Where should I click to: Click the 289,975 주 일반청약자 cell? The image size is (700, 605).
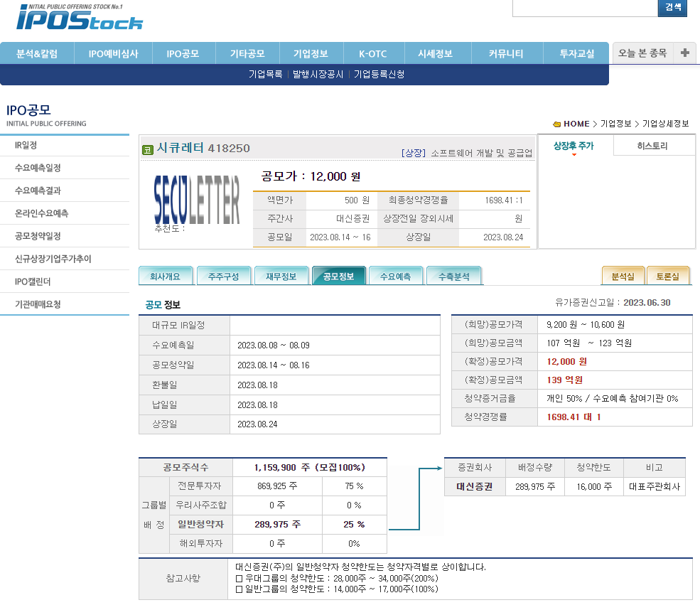point(277,524)
